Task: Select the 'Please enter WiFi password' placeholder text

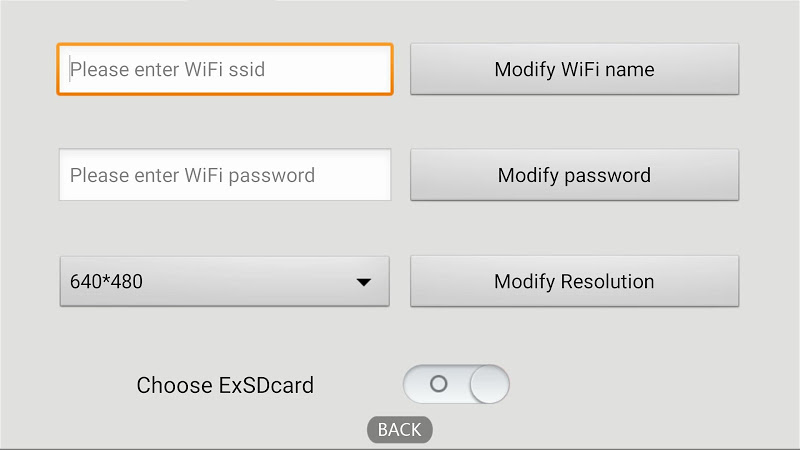Action: pyautogui.click(x=192, y=176)
